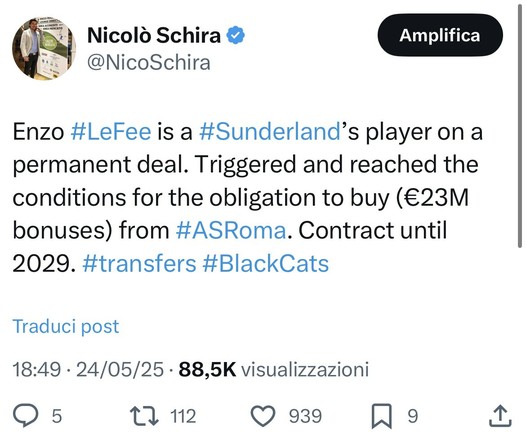The height and width of the screenshot is (437, 526).
Task: Click the Amplifica button
Action: 440,35
